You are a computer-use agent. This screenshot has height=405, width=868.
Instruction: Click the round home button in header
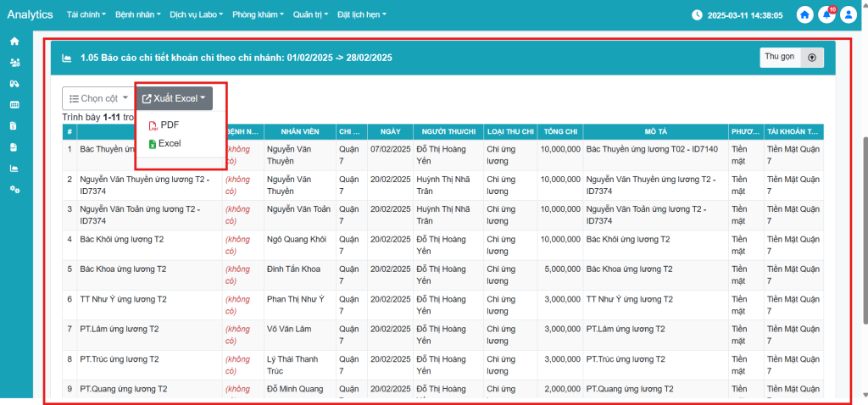(x=804, y=15)
